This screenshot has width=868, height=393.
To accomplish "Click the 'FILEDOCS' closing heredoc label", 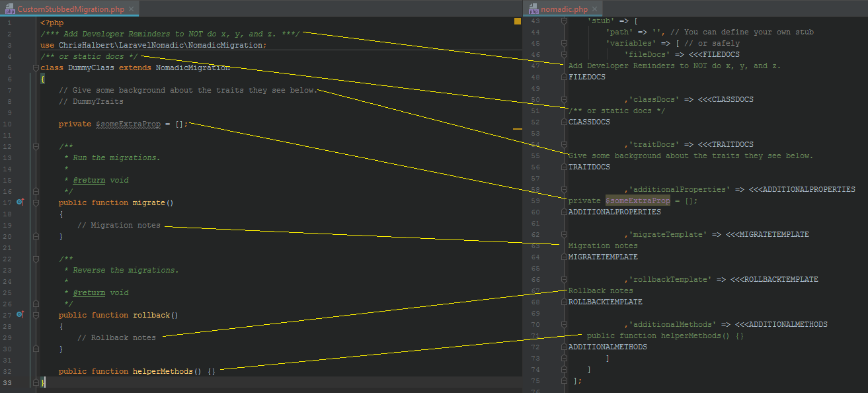I will 587,77.
